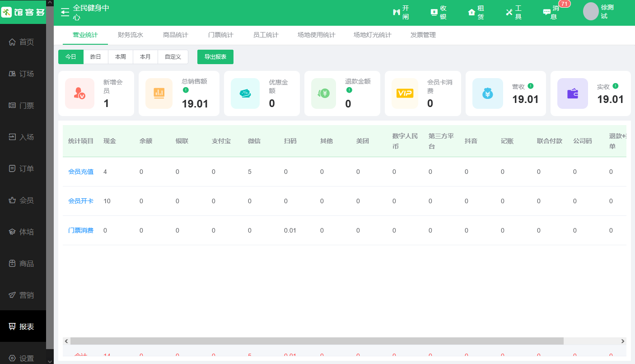Open 体培 training in sidebar

[23, 232]
